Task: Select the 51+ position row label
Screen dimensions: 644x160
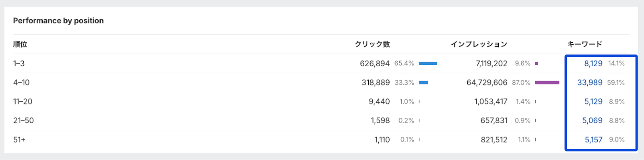Action: point(19,139)
